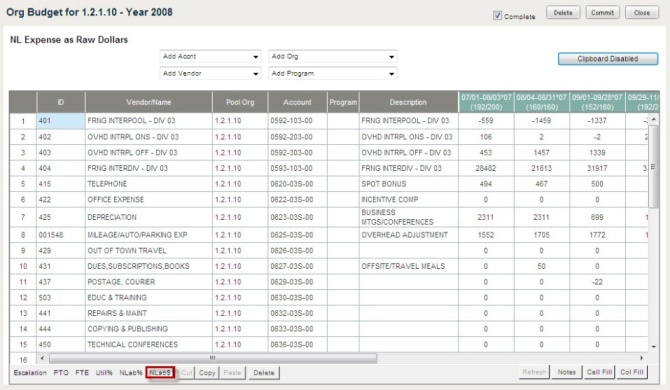This screenshot has height=390, width=670.
Task: Click the horizontal scrollbar right arrow
Action: tap(641, 358)
